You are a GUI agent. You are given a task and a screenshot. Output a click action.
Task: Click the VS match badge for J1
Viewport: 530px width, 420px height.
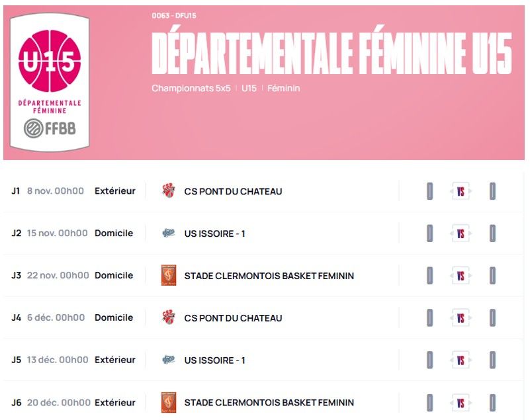[x=460, y=190]
